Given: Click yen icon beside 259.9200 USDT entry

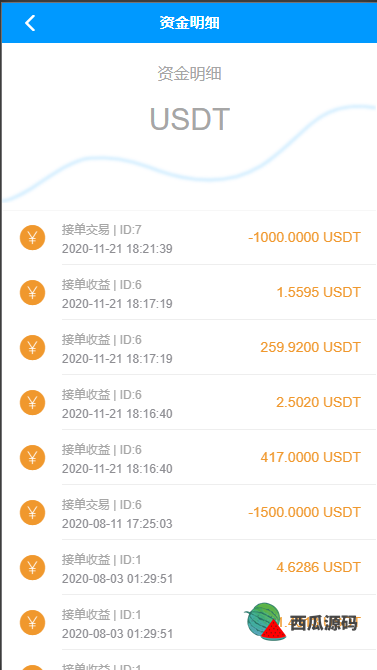Looking at the screenshot, I should [x=32, y=347].
